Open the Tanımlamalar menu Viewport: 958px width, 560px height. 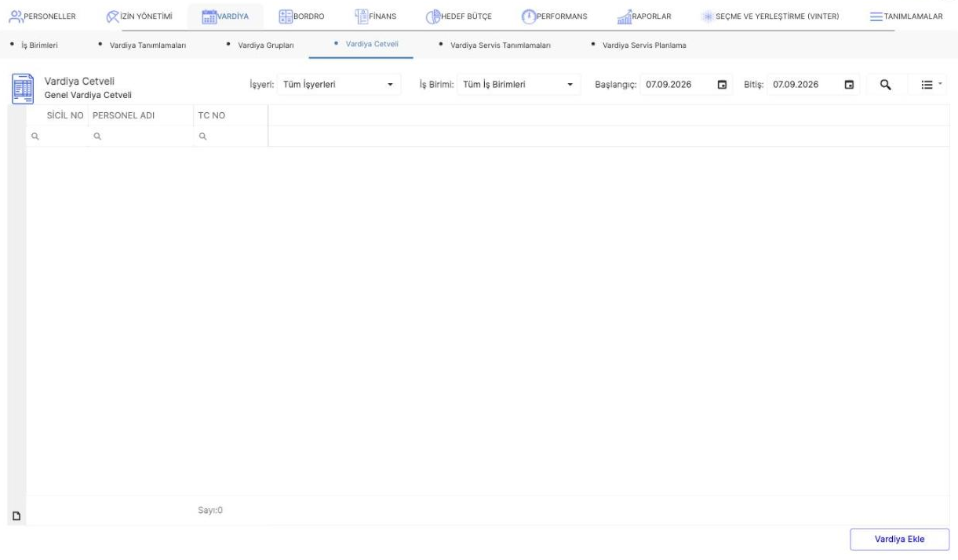(906, 16)
